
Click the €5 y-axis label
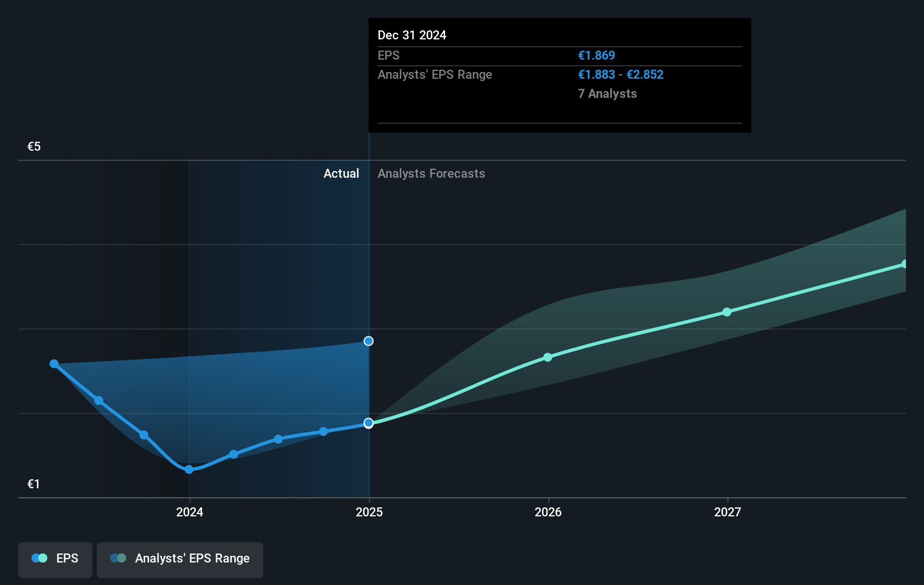coord(34,147)
